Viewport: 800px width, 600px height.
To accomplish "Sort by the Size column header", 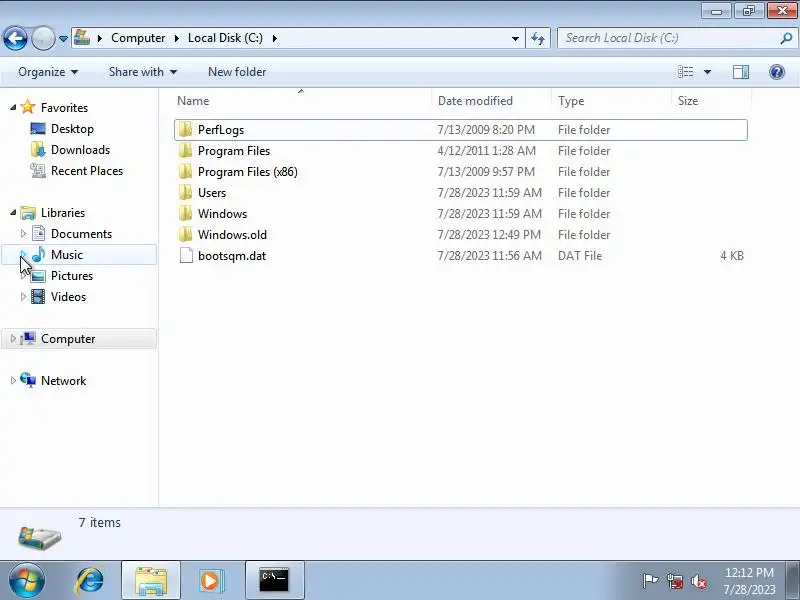I will coord(712,101).
